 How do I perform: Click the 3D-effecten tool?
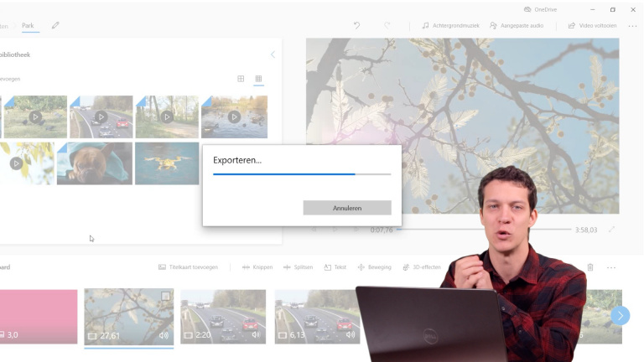pyautogui.click(x=422, y=267)
